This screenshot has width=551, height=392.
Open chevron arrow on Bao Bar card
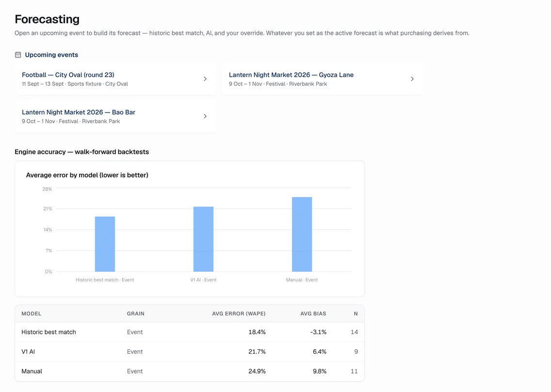[205, 116]
